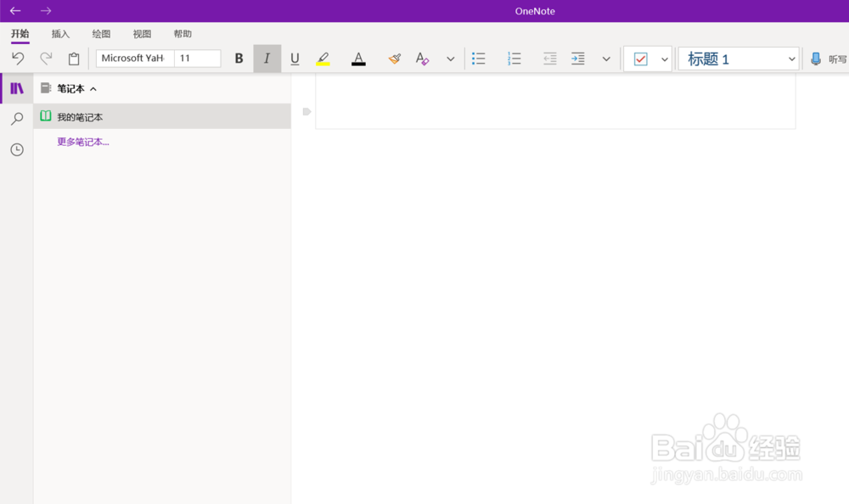Viewport: 849px width, 504px height.
Task: Click the note container tag handle
Action: pyautogui.click(x=306, y=111)
